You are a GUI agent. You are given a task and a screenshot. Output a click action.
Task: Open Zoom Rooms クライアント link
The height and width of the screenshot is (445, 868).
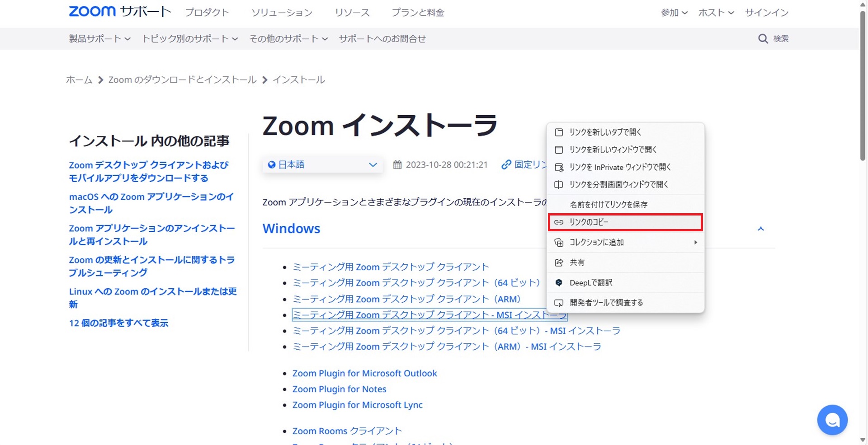click(x=347, y=431)
